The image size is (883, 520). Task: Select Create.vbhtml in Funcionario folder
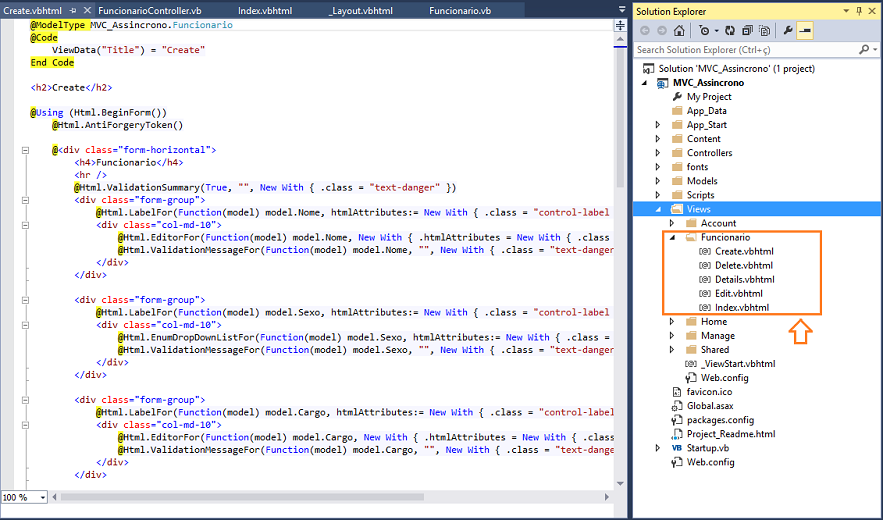click(x=744, y=251)
